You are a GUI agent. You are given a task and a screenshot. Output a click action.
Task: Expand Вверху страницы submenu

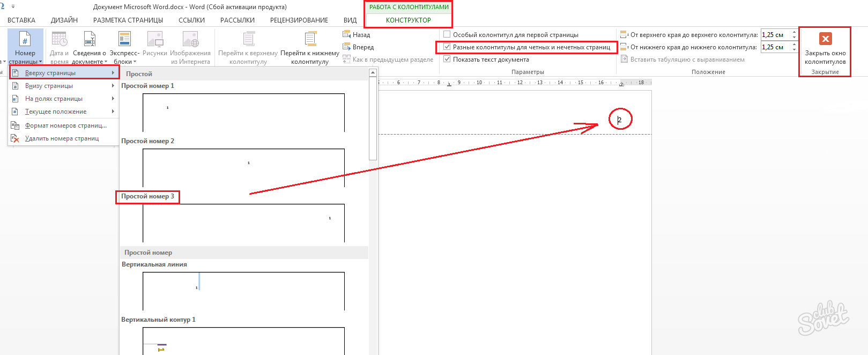pos(63,73)
